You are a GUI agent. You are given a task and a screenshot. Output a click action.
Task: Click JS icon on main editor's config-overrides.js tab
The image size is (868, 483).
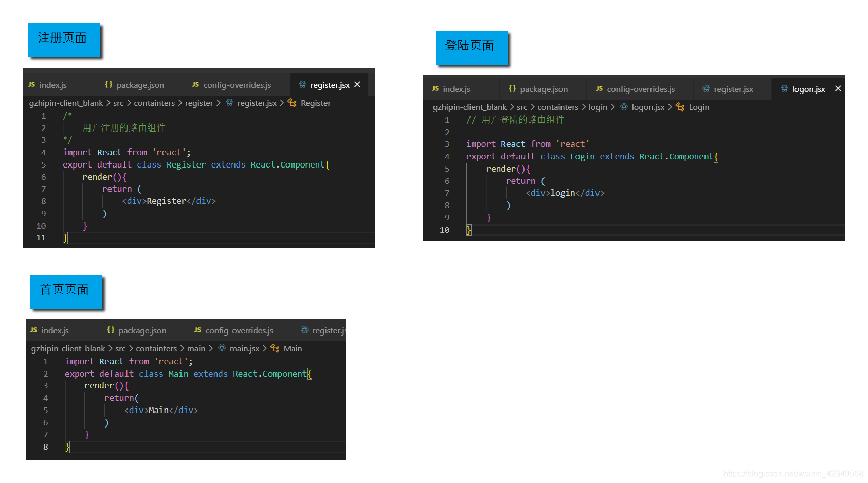tap(197, 330)
